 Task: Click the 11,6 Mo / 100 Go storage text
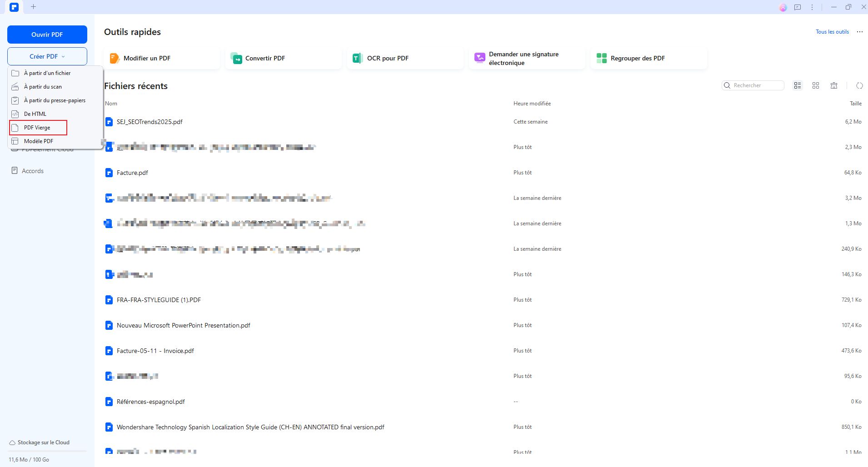(x=29, y=460)
